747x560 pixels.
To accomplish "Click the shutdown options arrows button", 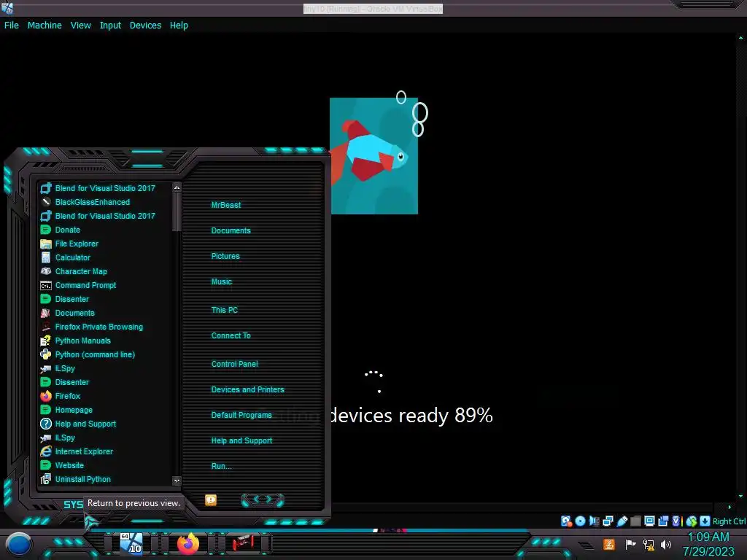I will pyautogui.click(x=263, y=500).
